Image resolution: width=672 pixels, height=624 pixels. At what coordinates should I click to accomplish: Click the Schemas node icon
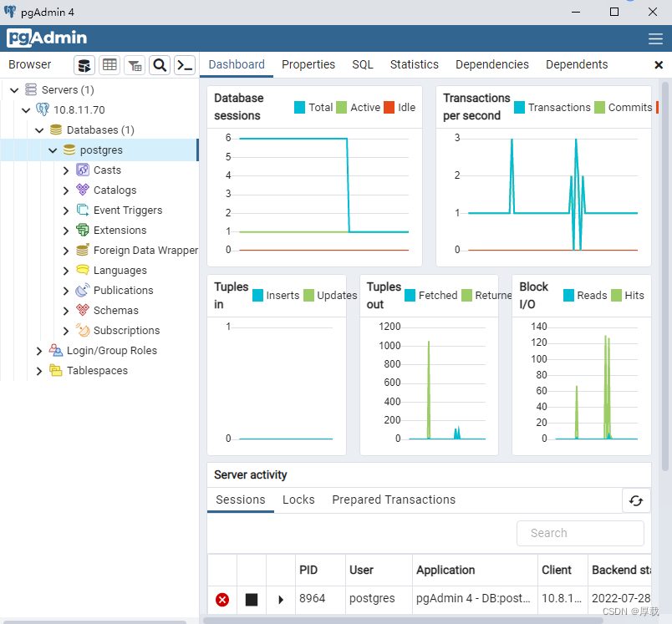[x=83, y=310]
